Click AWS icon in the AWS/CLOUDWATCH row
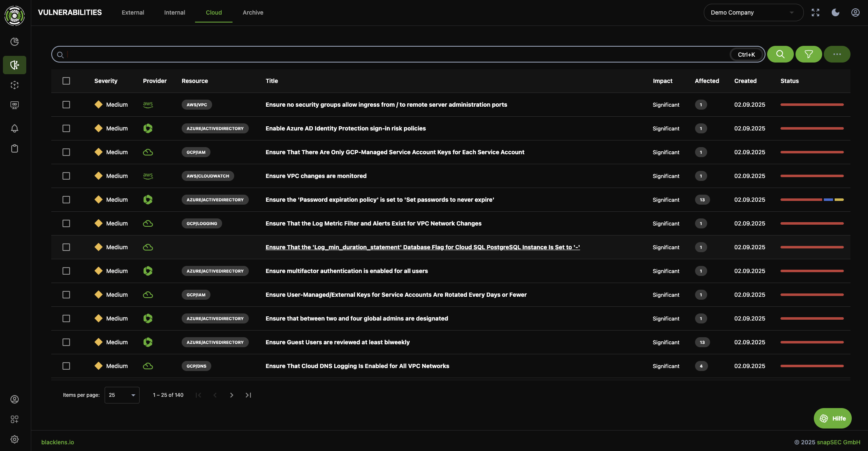Image resolution: width=868 pixels, height=451 pixels. (x=148, y=176)
